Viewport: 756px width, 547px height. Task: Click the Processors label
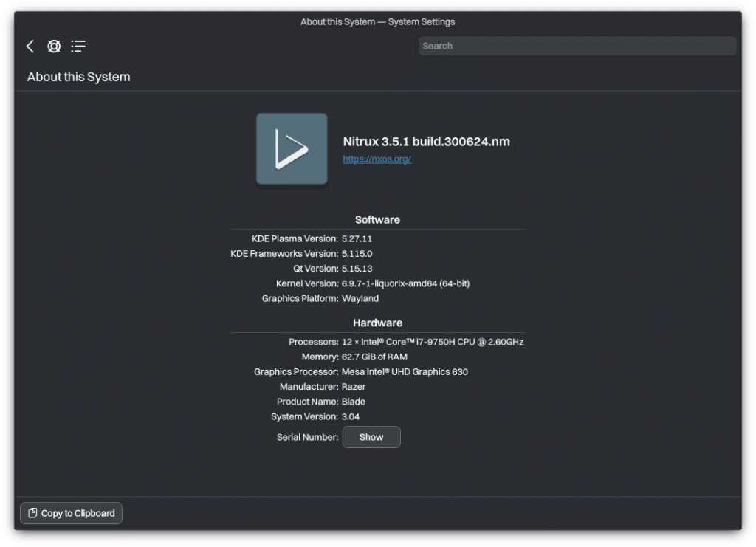pos(313,343)
